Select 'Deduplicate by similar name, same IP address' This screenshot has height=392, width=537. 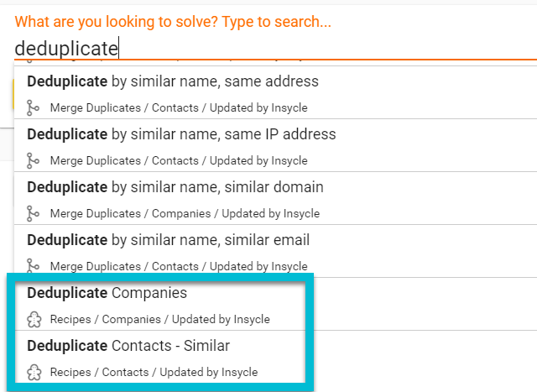(275, 145)
